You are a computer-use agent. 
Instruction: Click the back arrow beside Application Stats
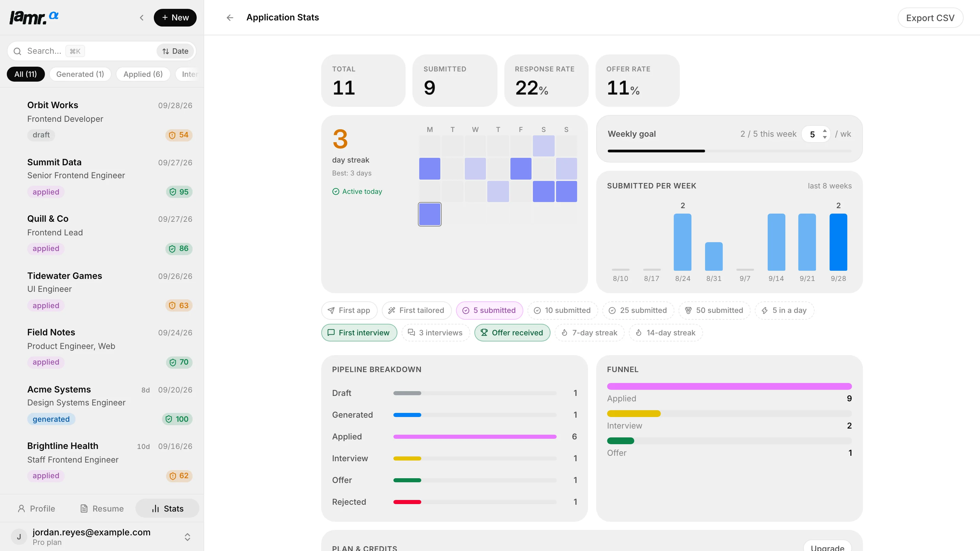click(x=230, y=17)
